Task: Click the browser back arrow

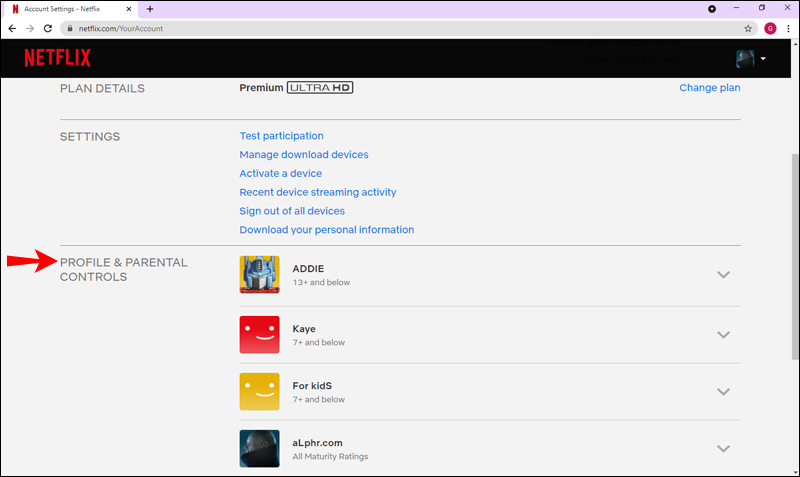Action: coord(12,29)
